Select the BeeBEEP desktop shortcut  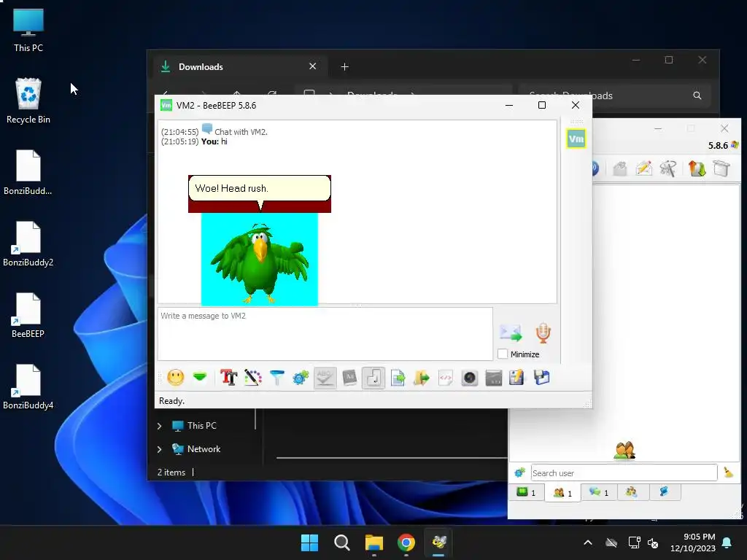(x=28, y=315)
